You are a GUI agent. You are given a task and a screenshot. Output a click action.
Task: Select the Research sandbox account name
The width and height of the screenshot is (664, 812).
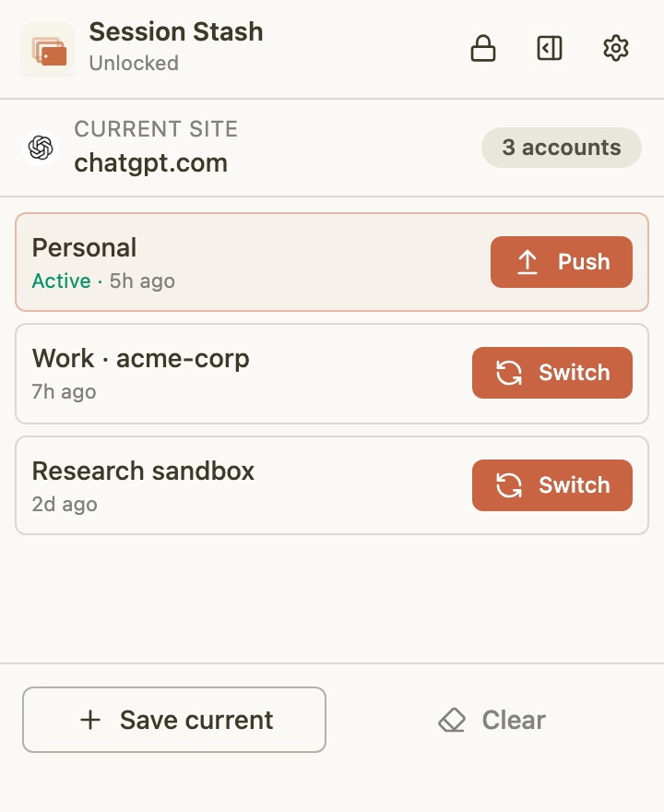click(143, 471)
